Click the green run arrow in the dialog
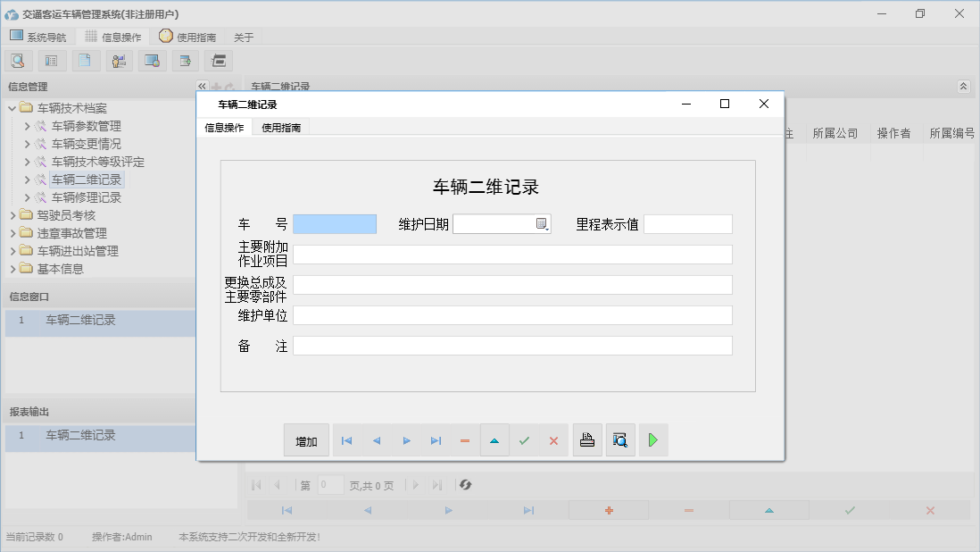 [x=652, y=439]
